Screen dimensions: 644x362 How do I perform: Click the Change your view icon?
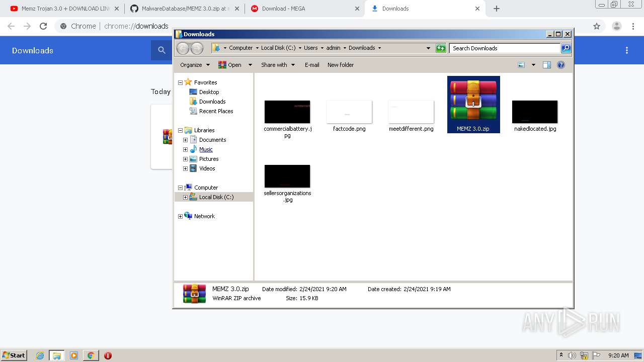521,65
